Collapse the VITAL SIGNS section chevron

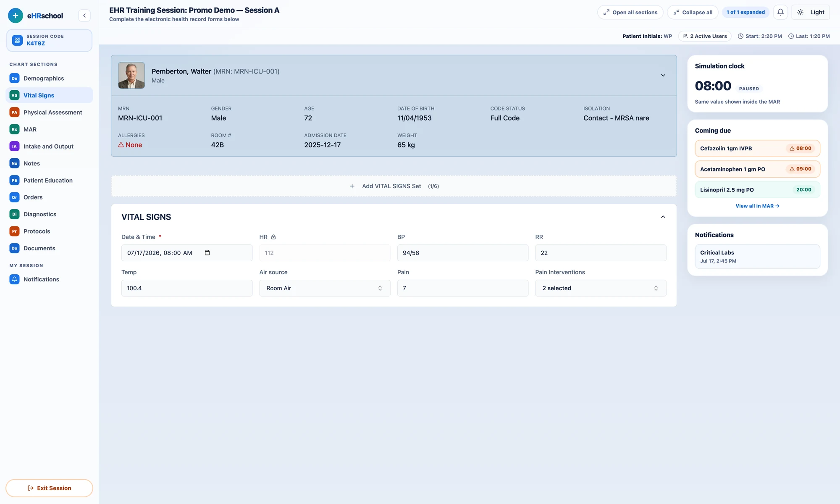click(663, 217)
